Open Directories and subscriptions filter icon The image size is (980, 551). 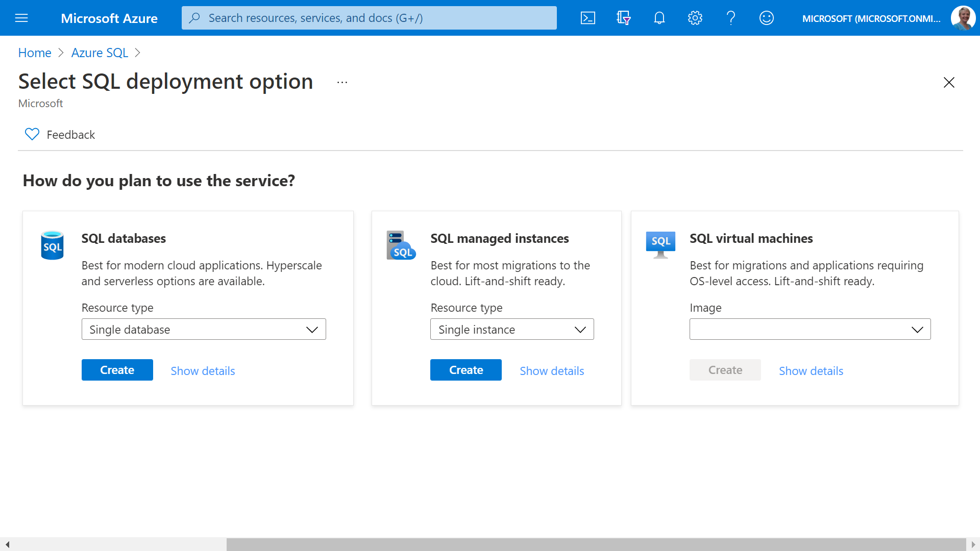(623, 18)
